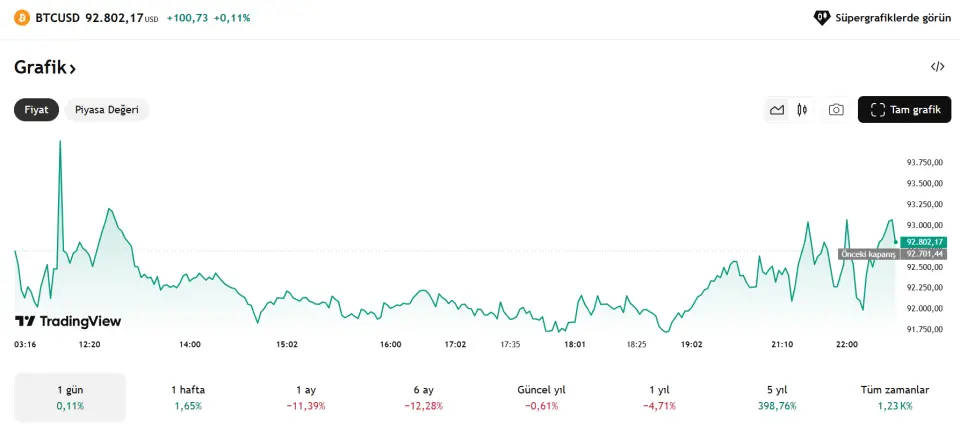Screen dimensions: 960x424
Task: Choose the 1 ay time range
Action: tap(306, 397)
